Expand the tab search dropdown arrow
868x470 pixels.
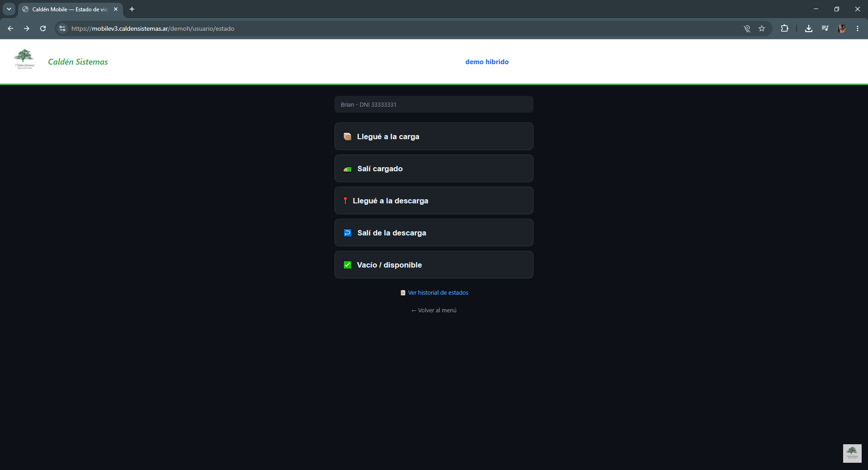coord(9,9)
